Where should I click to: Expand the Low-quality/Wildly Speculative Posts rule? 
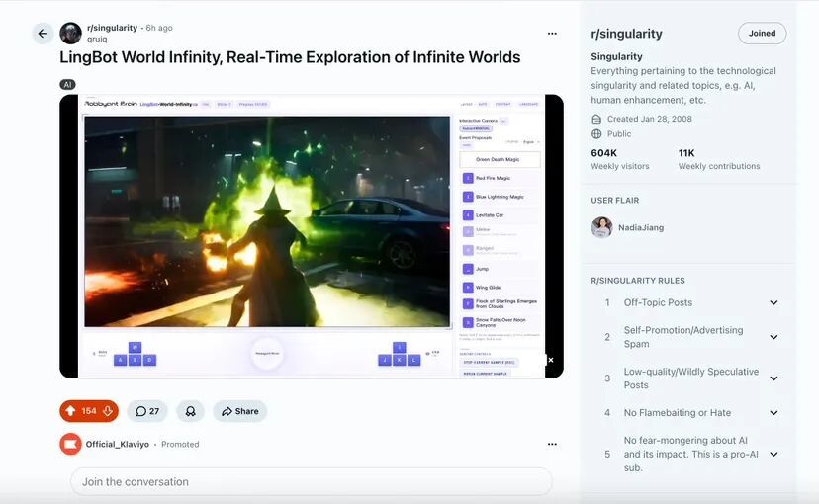773,378
